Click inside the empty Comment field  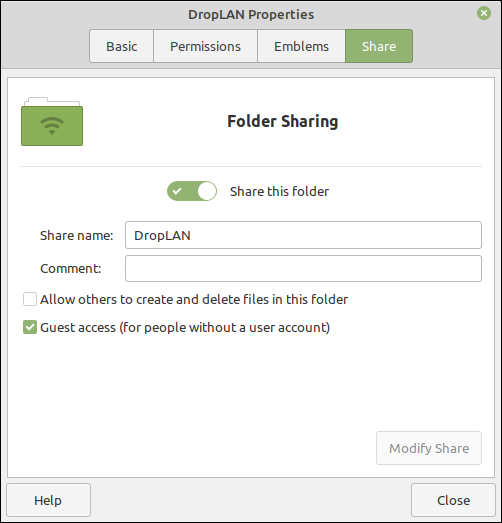click(303, 269)
